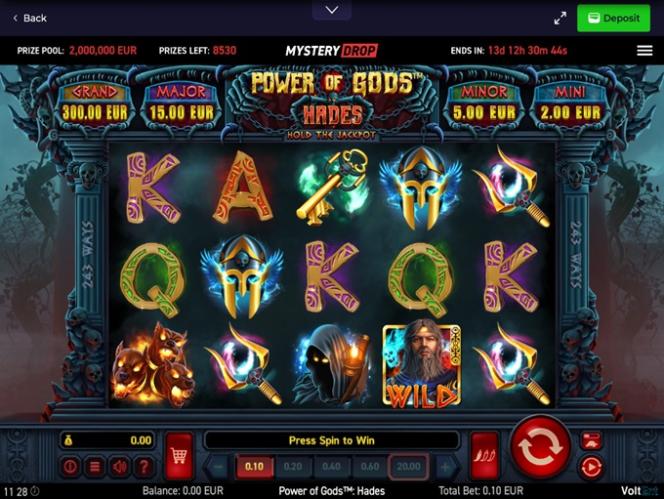Select the 0.20 bet value
Screen dimensions: 664x499
click(x=293, y=466)
